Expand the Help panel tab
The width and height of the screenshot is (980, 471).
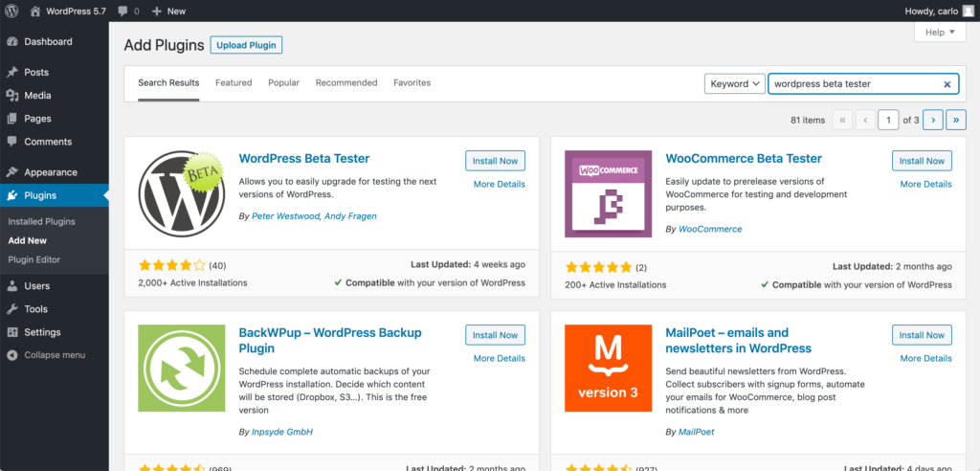pyautogui.click(x=940, y=33)
